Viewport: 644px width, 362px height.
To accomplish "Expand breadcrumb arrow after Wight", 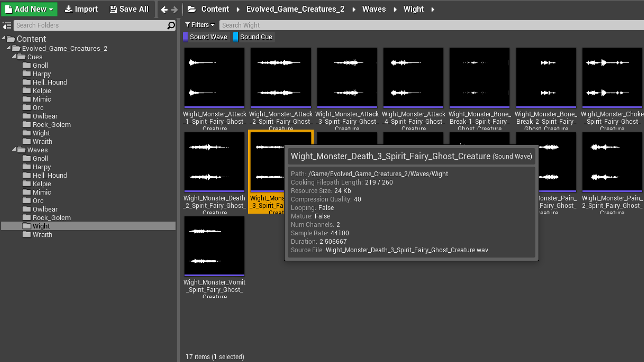I will click(433, 9).
